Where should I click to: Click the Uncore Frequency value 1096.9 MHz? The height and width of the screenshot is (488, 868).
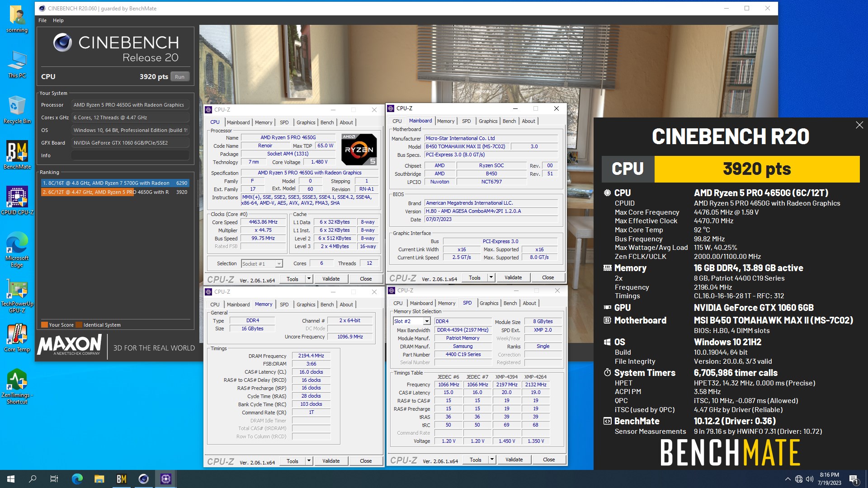pyautogui.click(x=350, y=337)
